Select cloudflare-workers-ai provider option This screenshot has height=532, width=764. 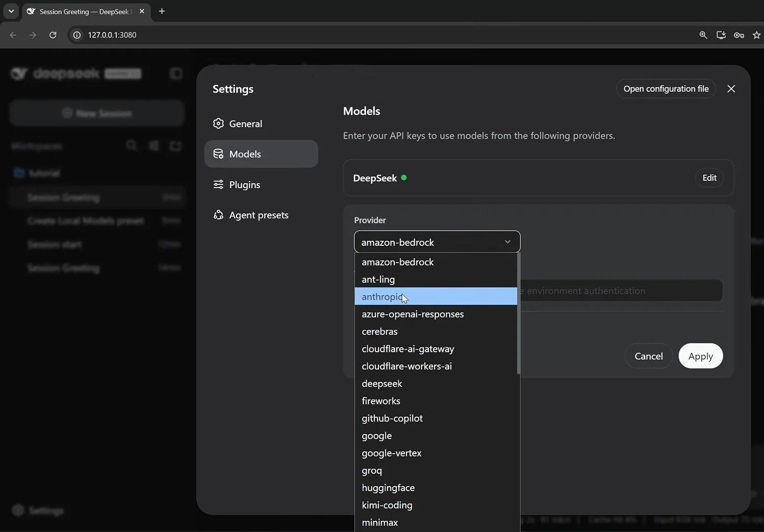click(436, 366)
